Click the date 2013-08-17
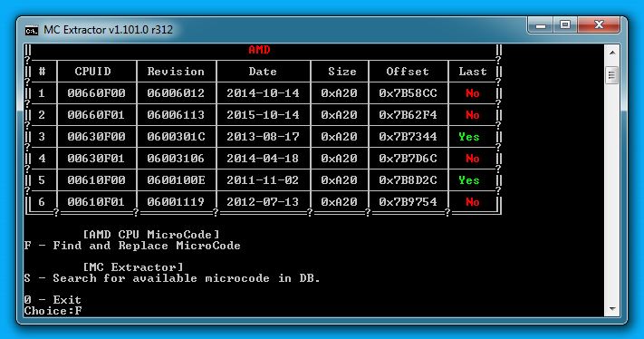 point(263,137)
